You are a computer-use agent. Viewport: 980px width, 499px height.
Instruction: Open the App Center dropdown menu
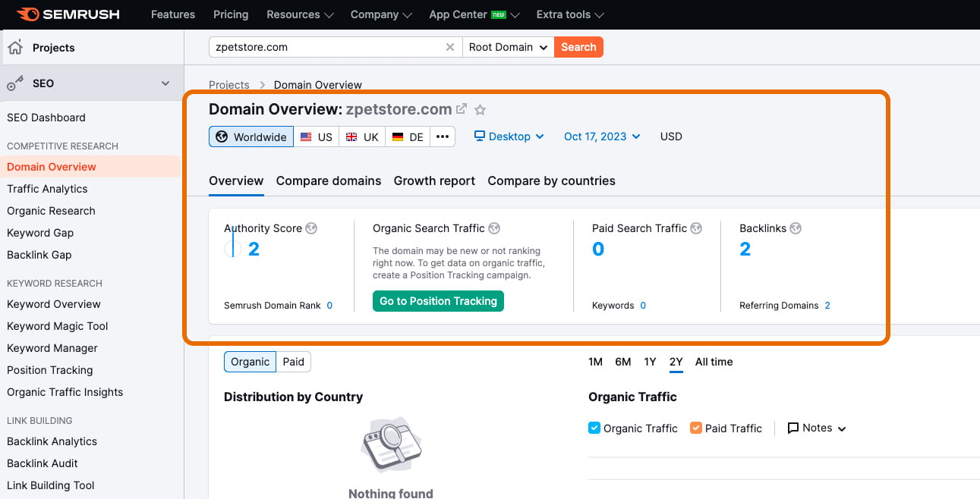click(474, 14)
